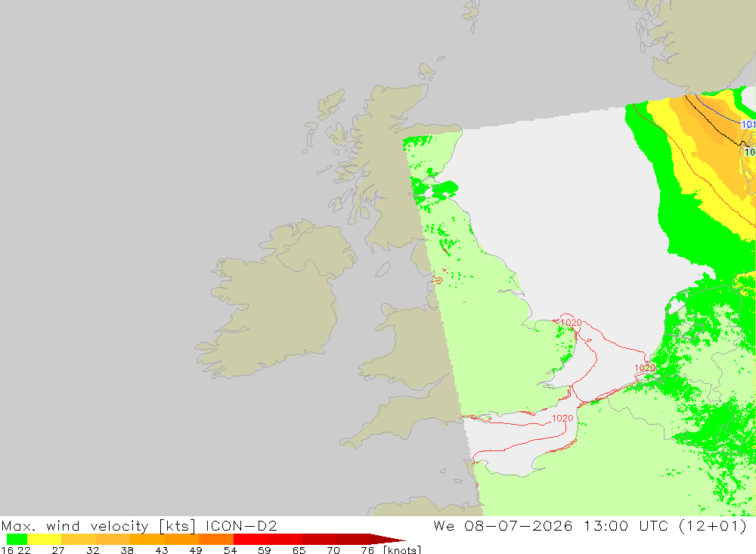
Task: Click the 'We' weekday abbreviation text
Action: pyautogui.click(x=444, y=525)
